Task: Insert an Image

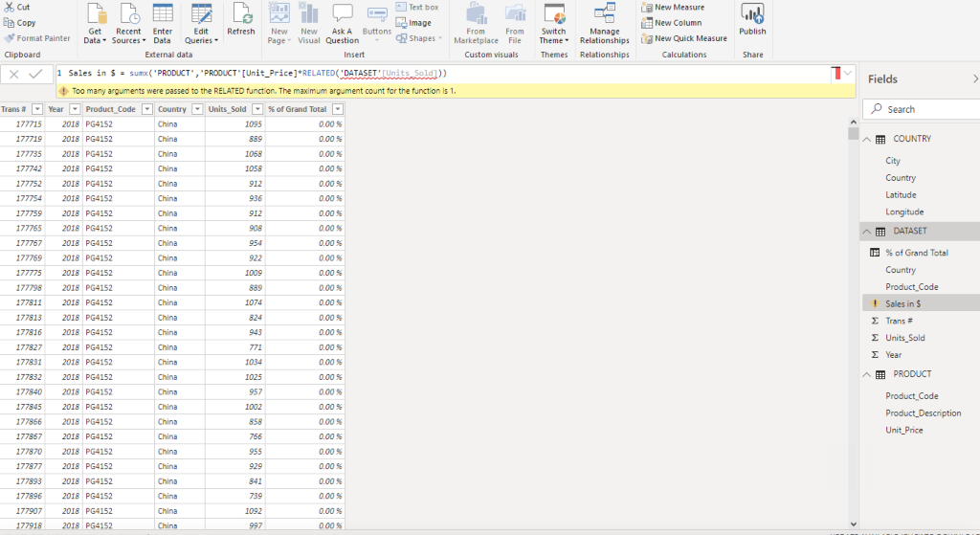Action: 413,23
